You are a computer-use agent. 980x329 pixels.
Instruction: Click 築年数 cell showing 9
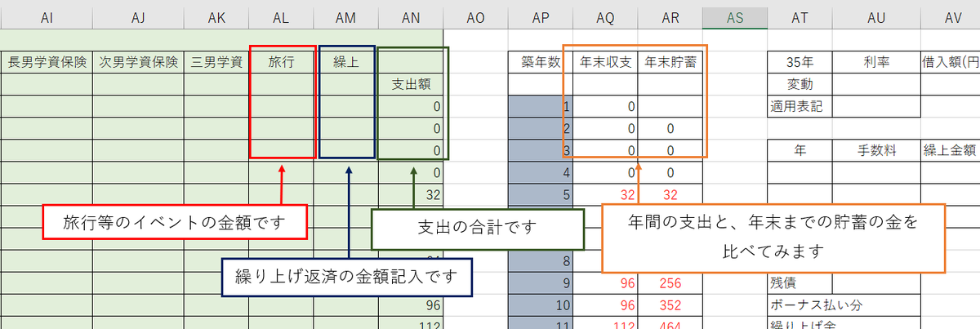[541, 283]
